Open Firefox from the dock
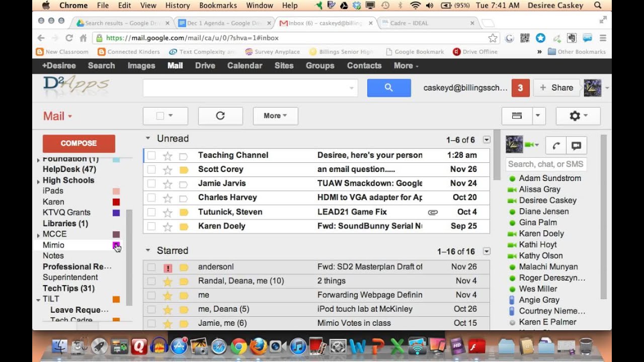The width and height of the screenshot is (644, 362). click(258, 346)
